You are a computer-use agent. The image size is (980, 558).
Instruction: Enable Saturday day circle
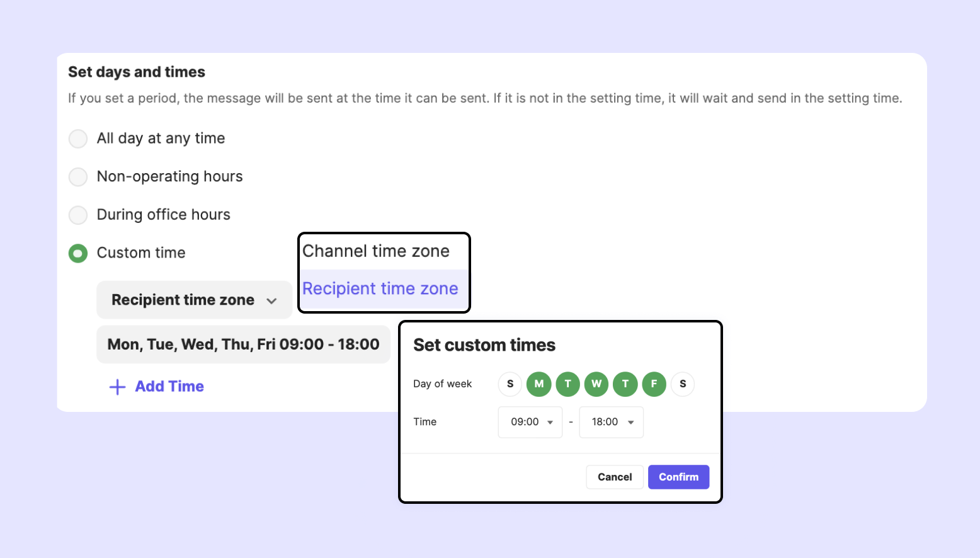click(x=683, y=384)
